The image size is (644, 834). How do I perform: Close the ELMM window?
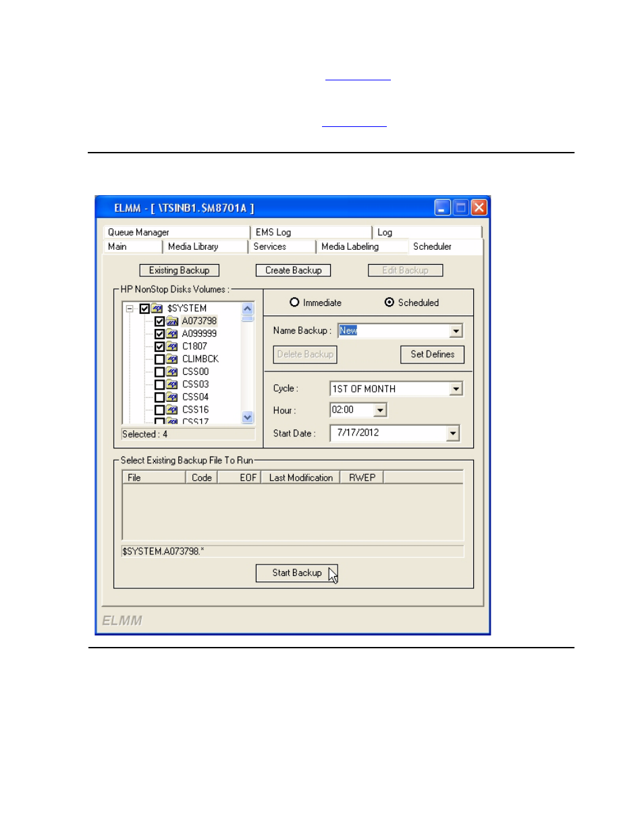pyautogui.click(x=479, y=208)
